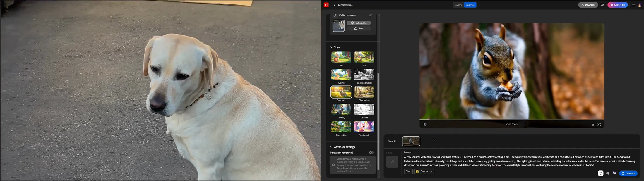Click View All generations

tap(392, 141)
